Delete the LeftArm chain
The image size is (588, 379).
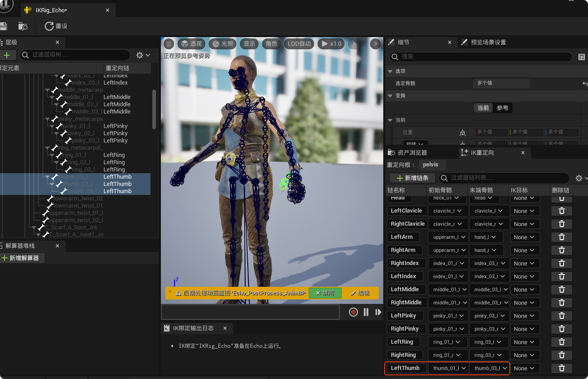562,237
